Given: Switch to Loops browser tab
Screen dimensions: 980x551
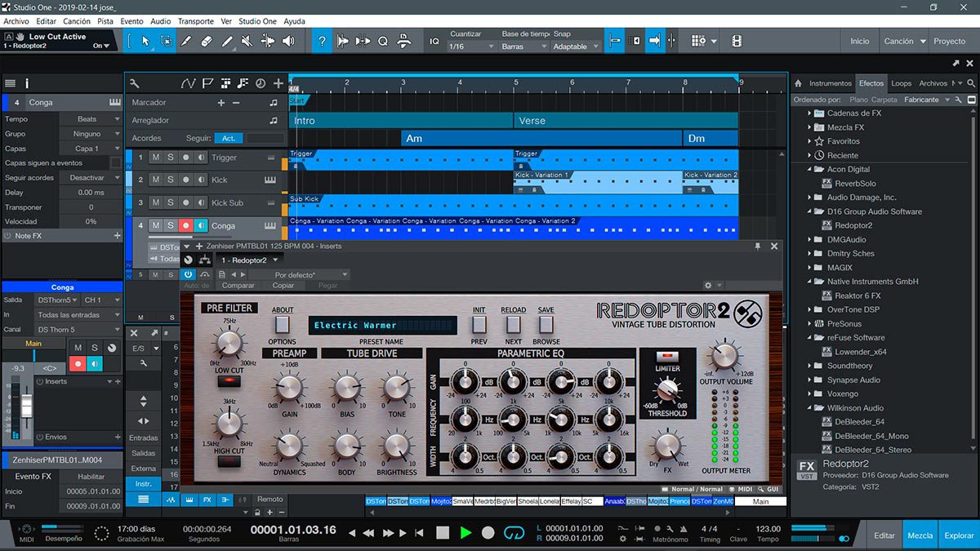Looking at the screenshot, I should 901,83.
